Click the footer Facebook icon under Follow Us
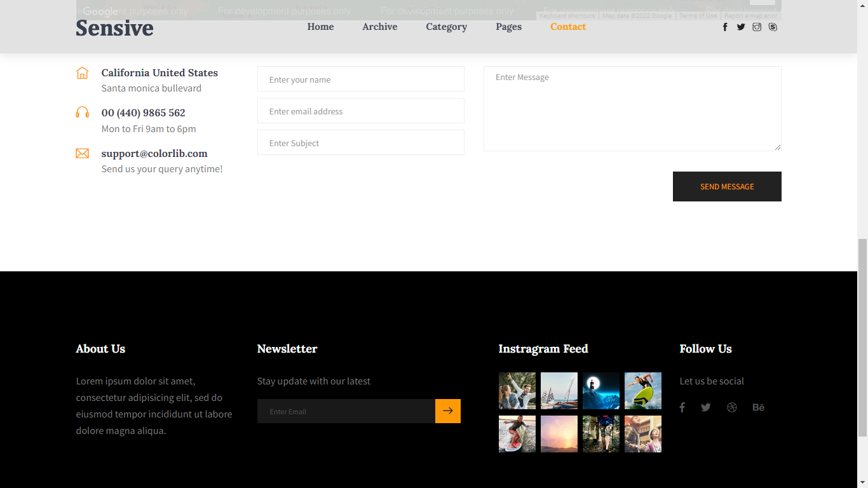The image size is (868, 488). point(682,407)
